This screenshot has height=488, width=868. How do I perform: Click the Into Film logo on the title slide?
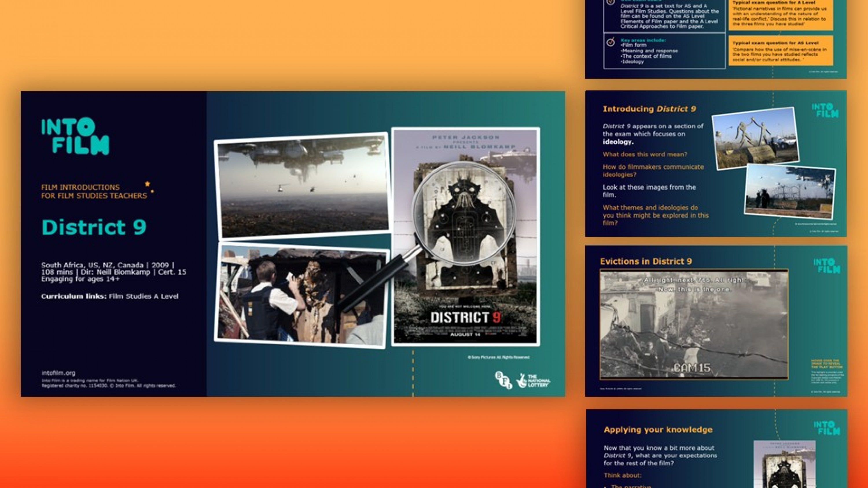tap(75, 136)
